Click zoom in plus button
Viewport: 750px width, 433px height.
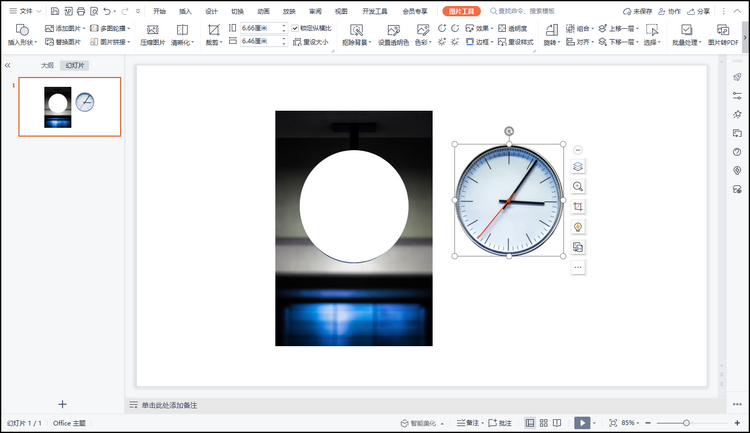737,423
